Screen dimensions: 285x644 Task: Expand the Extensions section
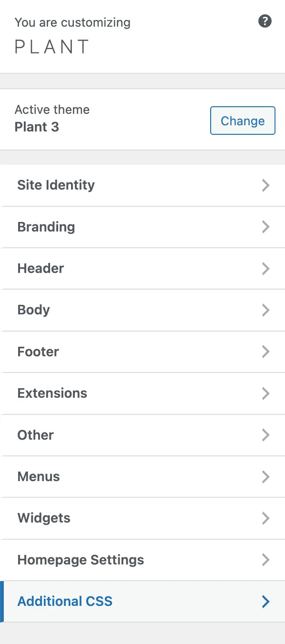[x=143, y=393]
